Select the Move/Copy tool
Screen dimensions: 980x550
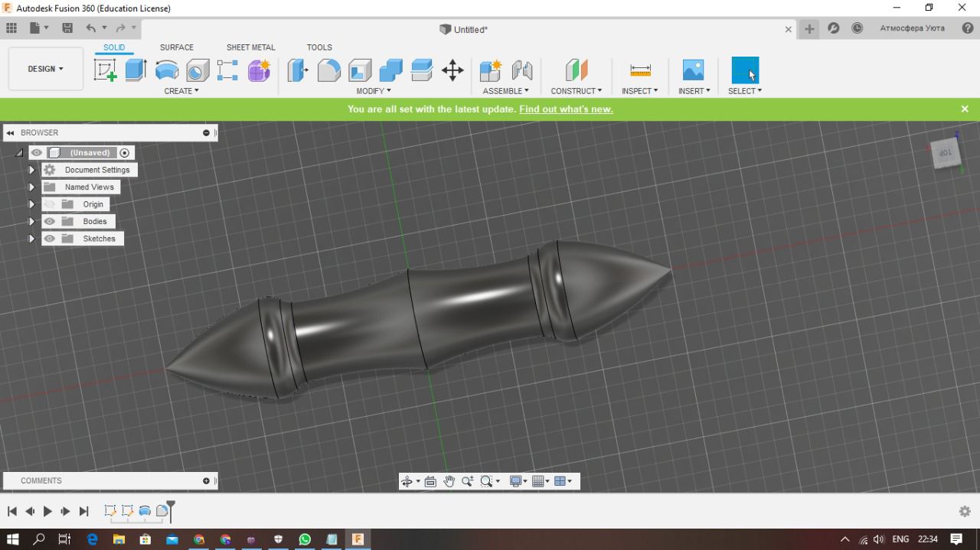click(452, 70)
